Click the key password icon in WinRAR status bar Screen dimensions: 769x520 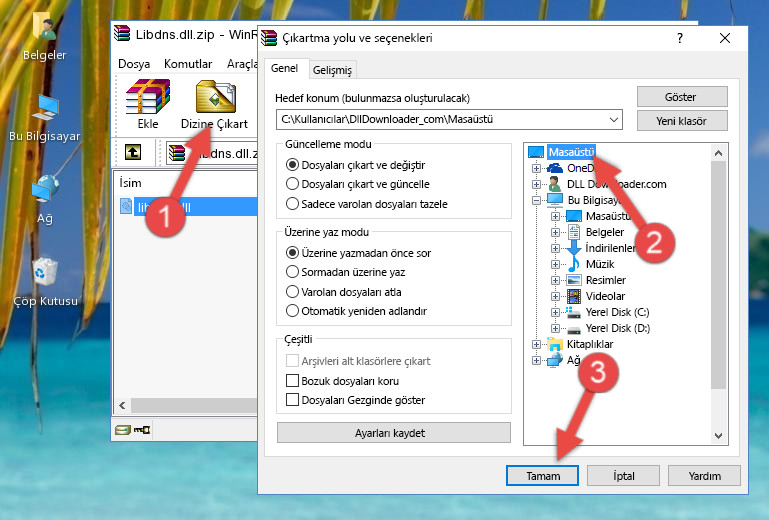coord(142,430)
